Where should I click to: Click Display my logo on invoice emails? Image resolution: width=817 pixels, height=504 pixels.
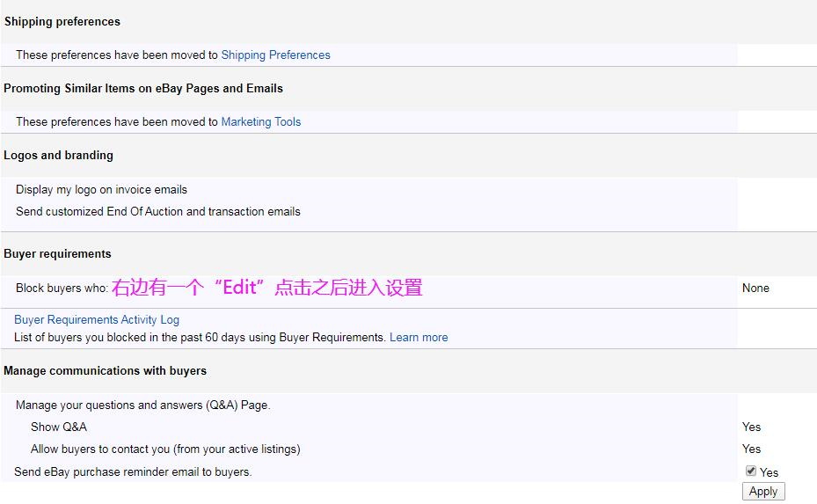(x=101, y=189)
